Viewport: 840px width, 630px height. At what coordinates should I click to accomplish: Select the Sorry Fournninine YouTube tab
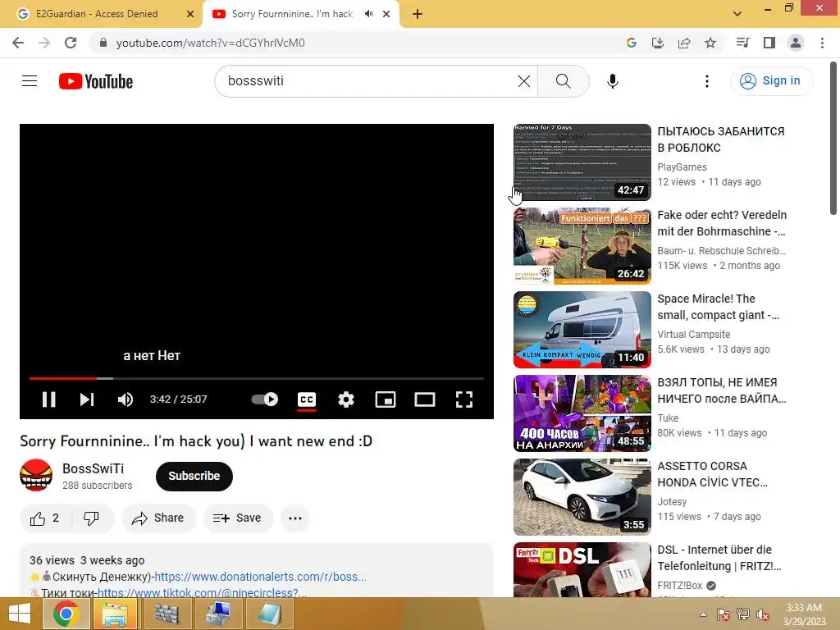292,14
